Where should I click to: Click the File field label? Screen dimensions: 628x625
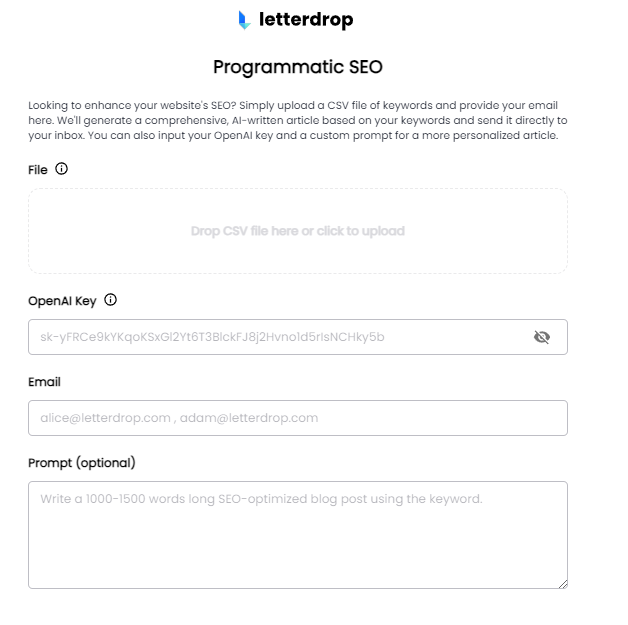(x=38, y=170)
